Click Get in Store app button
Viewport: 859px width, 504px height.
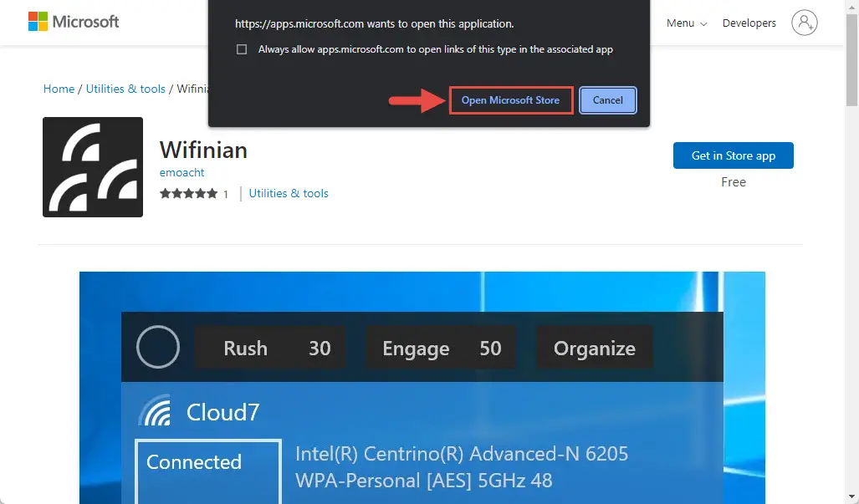[733, 155]
